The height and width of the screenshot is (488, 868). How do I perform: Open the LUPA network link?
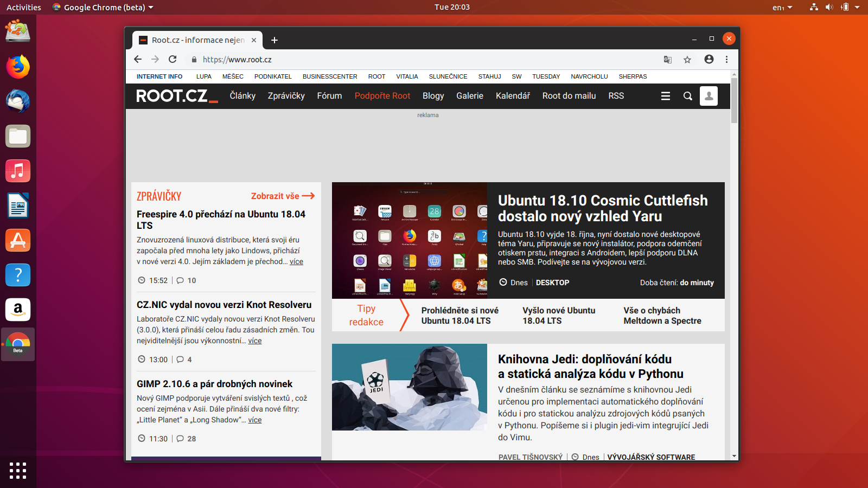[204, 76]
